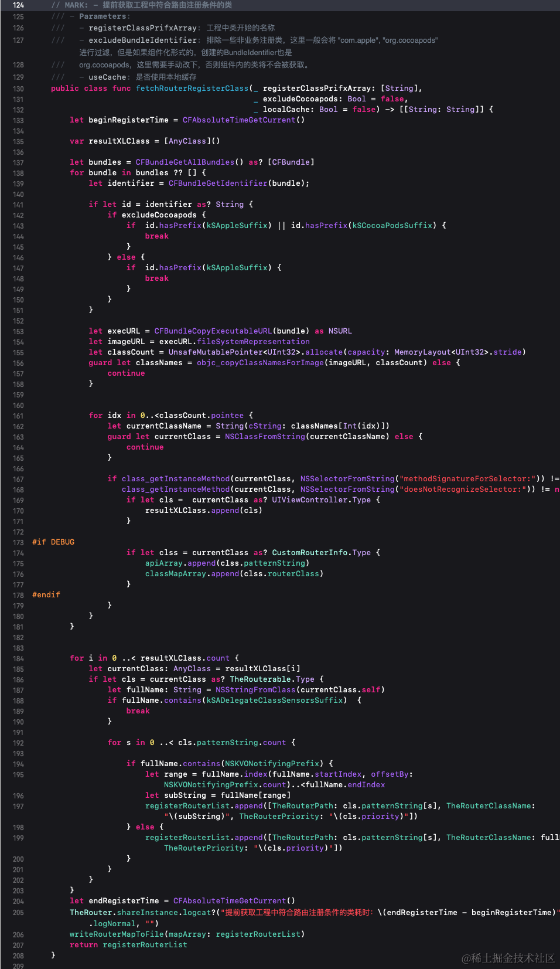Click the break keyword on line 189
The height and width of the screenshot is (969, 560).
point(138,711)
